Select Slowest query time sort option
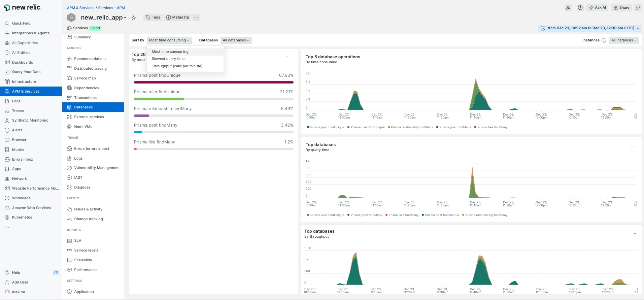Screen dimensions: 644x300 click(185, 59)
